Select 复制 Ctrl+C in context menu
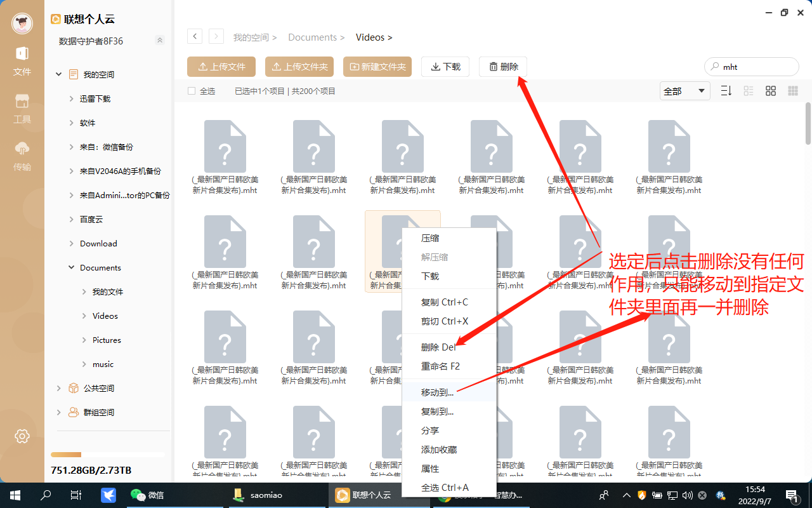Image resolution: width=812 pixels, height=508 pixels. [x=449, y=302]
